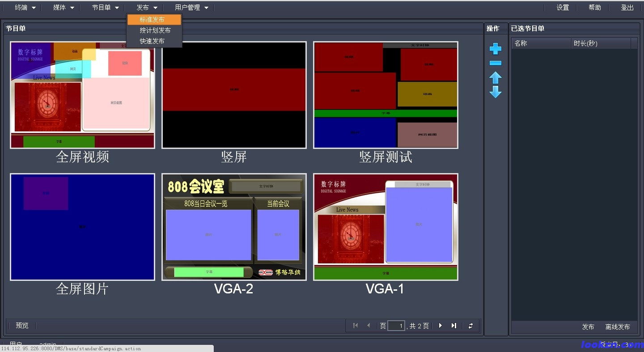The width and height of the screenshot is (644, 352).
Task: Open 设置 in the top bar
Action: point(563,8)
